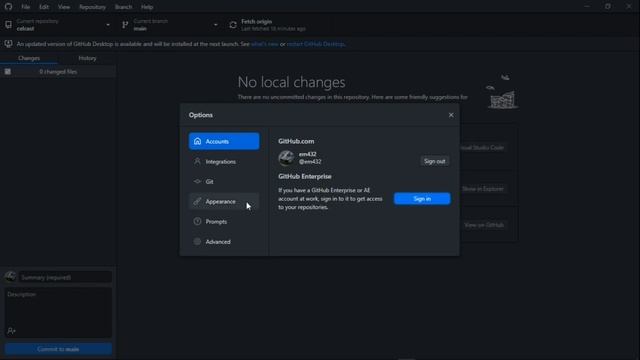Click Open in Visual Studio Code button
The height and width of the screenshot is (360, 640).
483,148
